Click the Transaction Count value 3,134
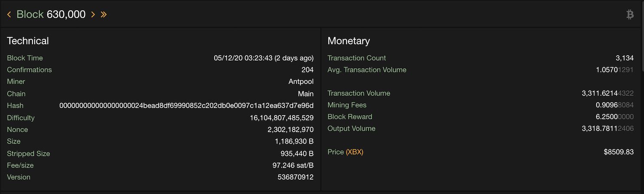The image size is (644, 194). pyautogui.click(x=625, y=58)
